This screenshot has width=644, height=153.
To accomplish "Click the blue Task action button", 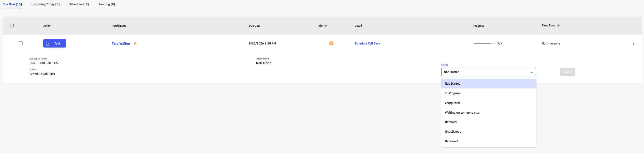I will [55, 43].
